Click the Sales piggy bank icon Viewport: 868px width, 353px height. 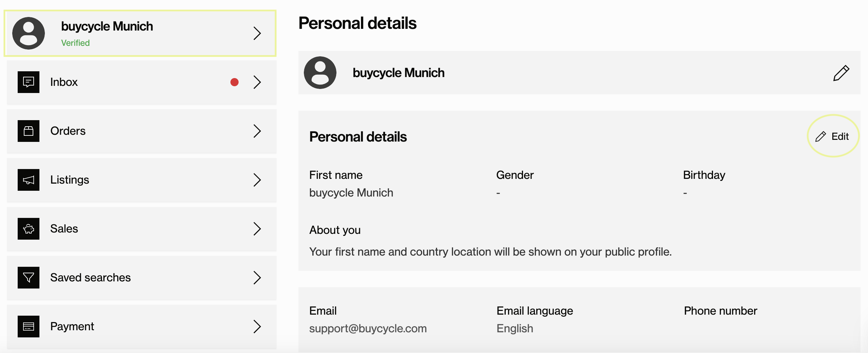pyautogui.click(x=29, y=229)
